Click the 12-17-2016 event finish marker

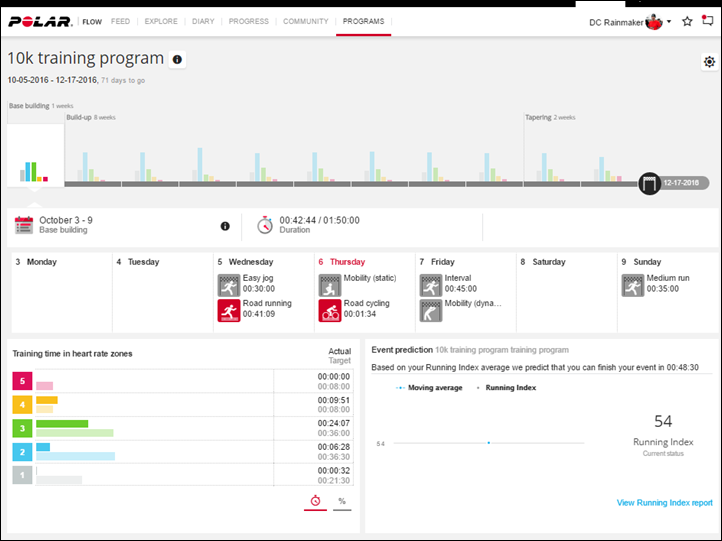(x=650, y=184)
